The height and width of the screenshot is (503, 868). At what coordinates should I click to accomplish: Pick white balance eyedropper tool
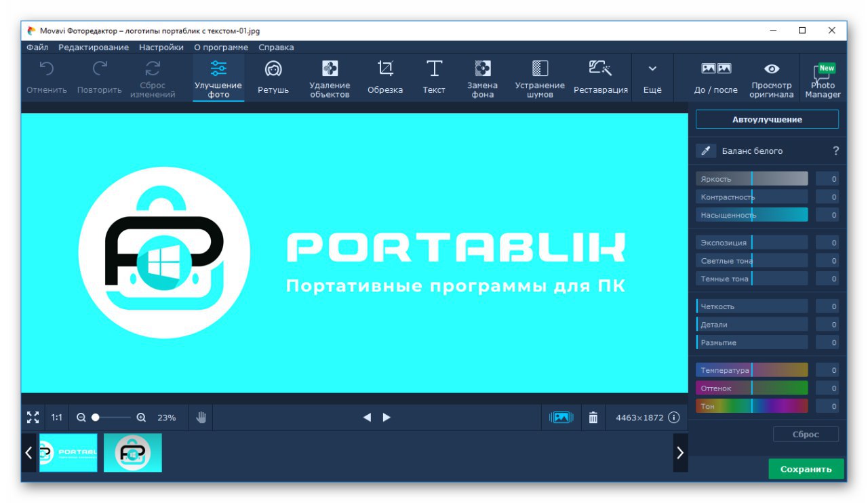point(706,151)
